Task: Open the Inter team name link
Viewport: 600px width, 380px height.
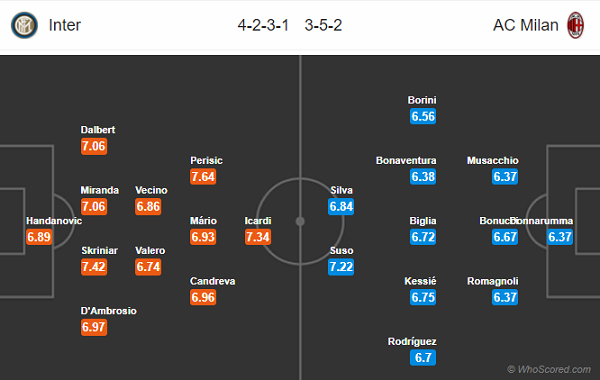Action: [65, 25]
